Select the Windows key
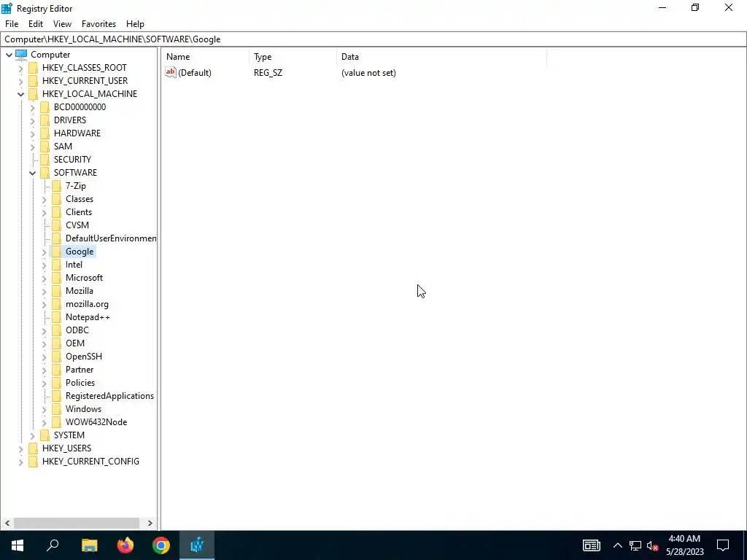Viewport: 747px width, 560px height. (83, 409)
